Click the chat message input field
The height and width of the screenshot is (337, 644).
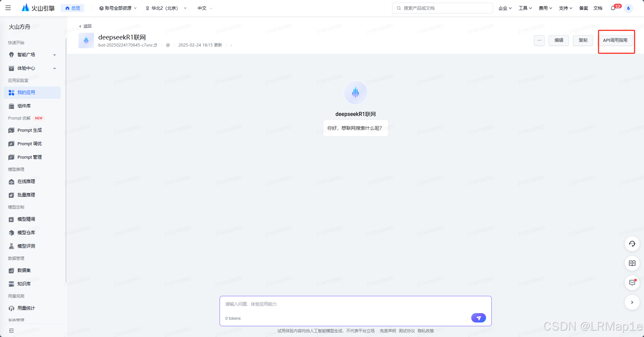tap(355, 304)
